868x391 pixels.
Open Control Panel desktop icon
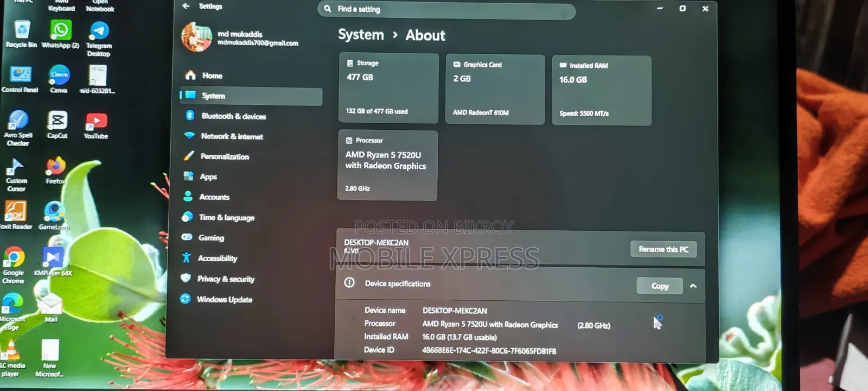point(20,79)
